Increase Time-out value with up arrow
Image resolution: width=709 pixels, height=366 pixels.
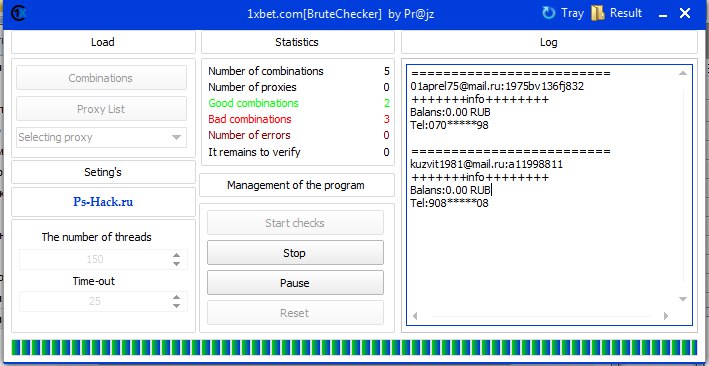(x=176, y=297)
